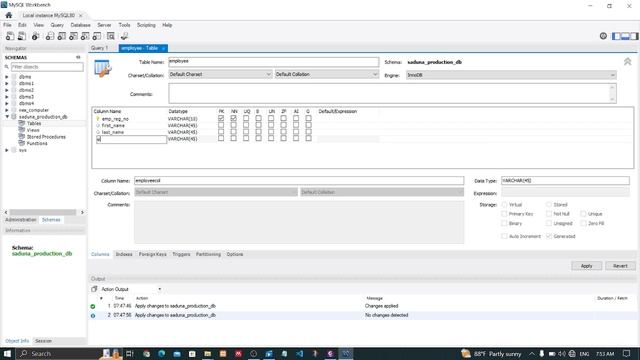Open Microsoft Edge from the taskbar
This screenshot has width=640, height=360.
click(x=162, y=353)
